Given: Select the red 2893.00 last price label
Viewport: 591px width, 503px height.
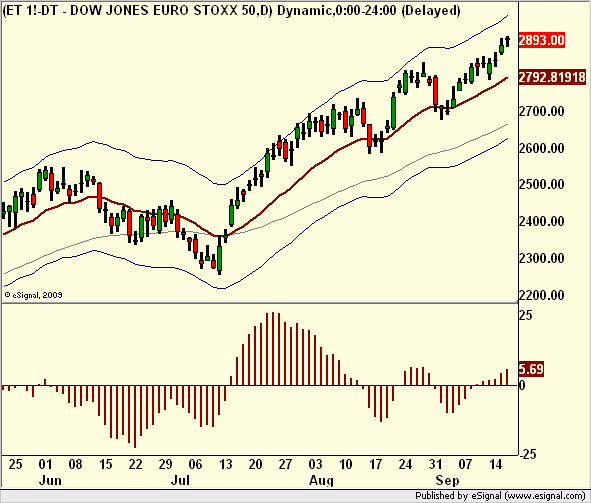Looking at the screenshot, I should (542, 40).
